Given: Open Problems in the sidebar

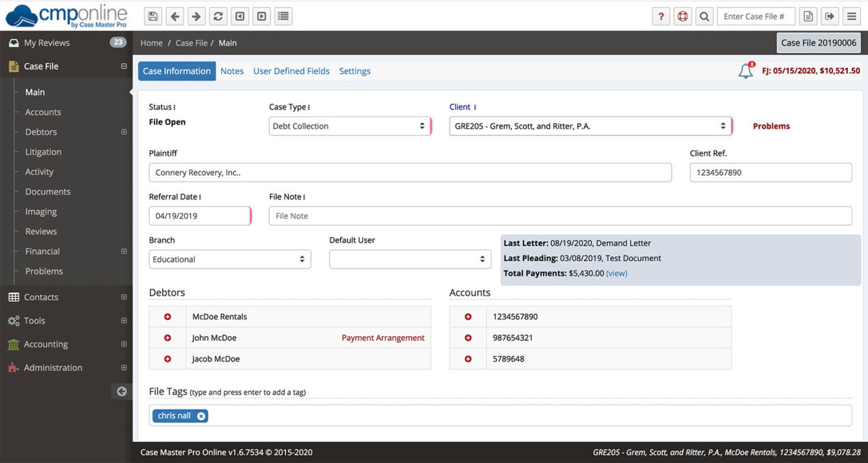Looking at the screenshot, I should pyautogui.click(x=44, y=271).
